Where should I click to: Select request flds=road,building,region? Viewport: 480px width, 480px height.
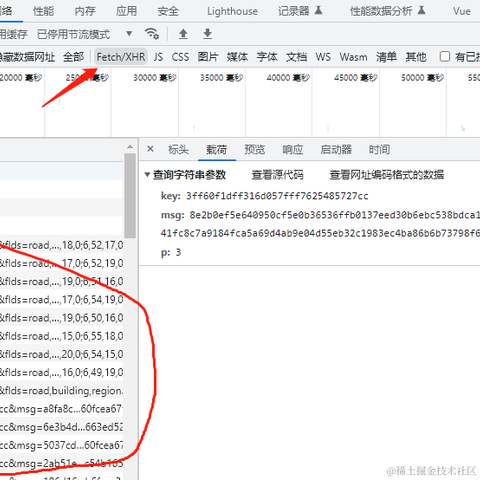tap(61, 390)
